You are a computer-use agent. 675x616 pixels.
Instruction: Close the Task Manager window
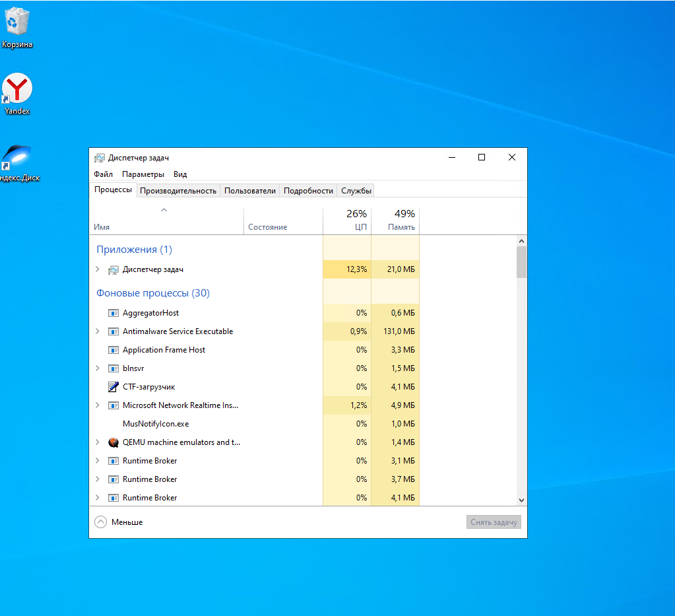[x=512, y=157]
